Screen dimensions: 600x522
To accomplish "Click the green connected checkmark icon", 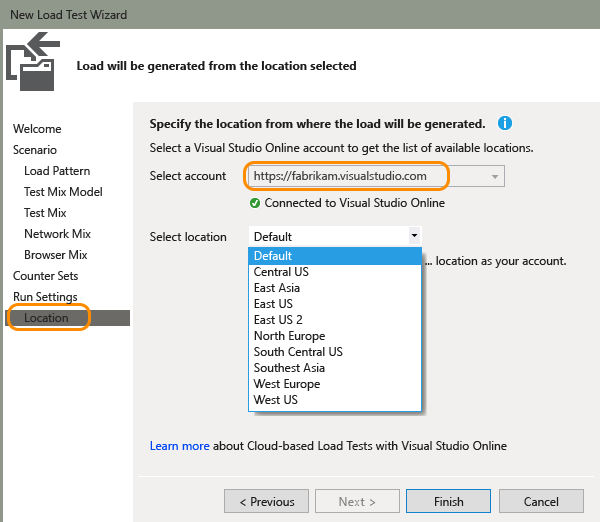I will click(x=255, y=203).
